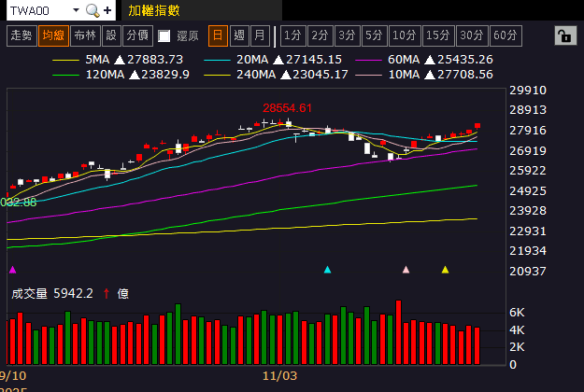This screenshot has width=584, height=392.
Task: Select the cyan triangle marker below chart
Action: pos(327,270)
